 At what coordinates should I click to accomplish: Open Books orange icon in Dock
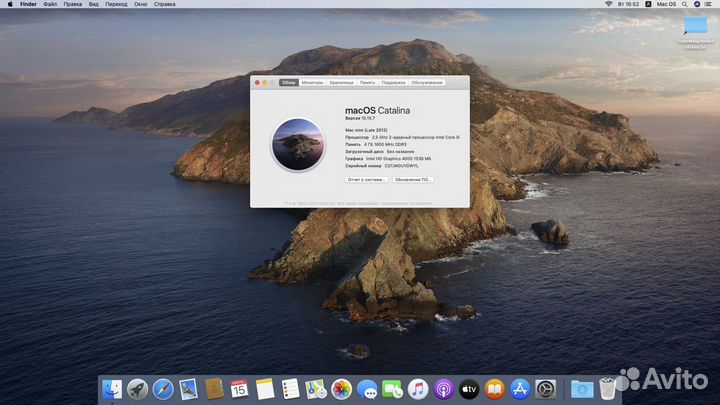coord(494,389)
